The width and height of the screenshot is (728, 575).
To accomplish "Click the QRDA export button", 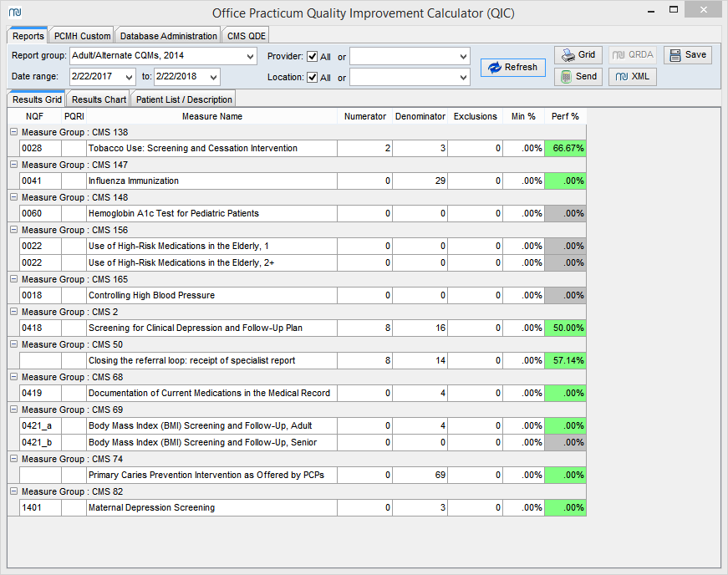I will pyautogui.click(x=633, y=55).
